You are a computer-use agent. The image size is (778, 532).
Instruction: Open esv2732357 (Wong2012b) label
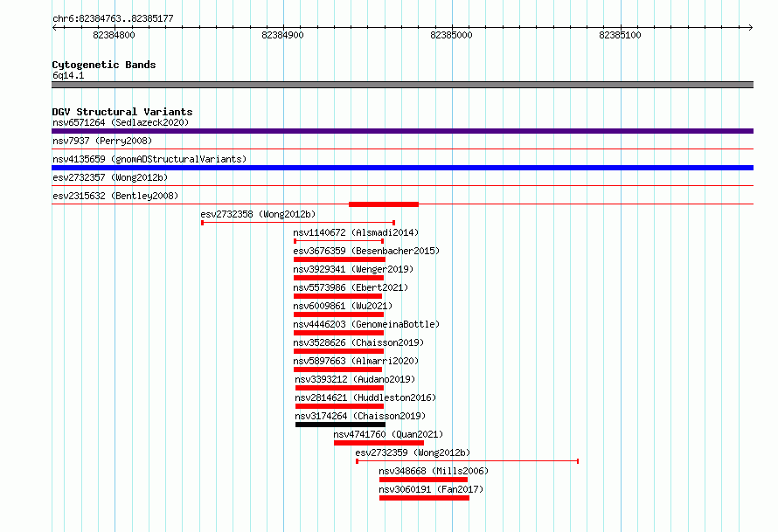pyautogui.click(x=110, y=177)
